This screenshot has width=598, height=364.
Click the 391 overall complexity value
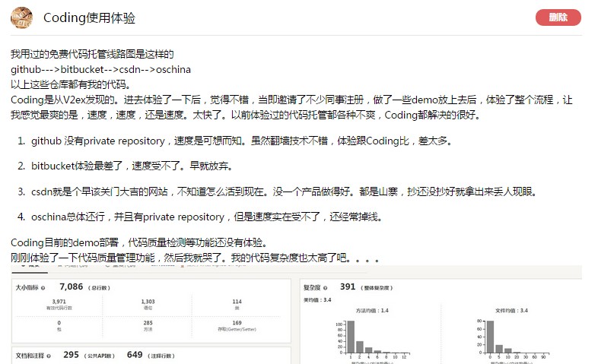(x=348, y=287)
